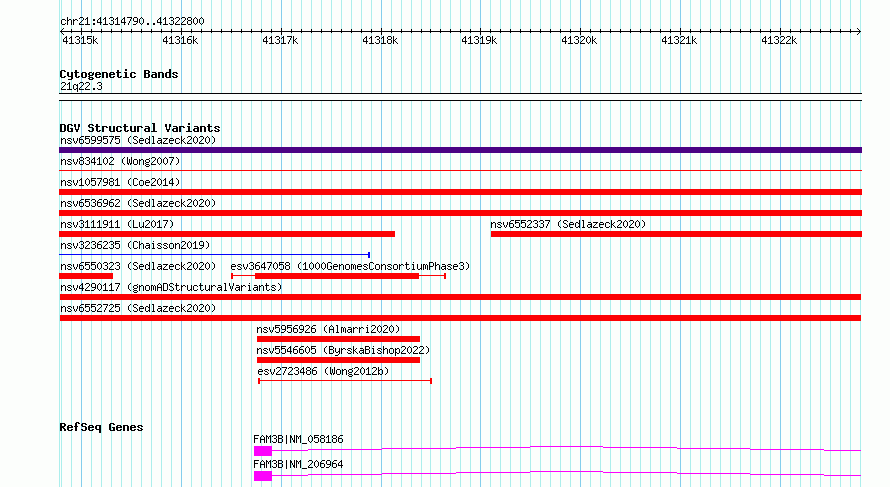Viewport: 890px width, 487px height.
Task: Click the 41316k ruler position label
Action: tap(180, 40)
